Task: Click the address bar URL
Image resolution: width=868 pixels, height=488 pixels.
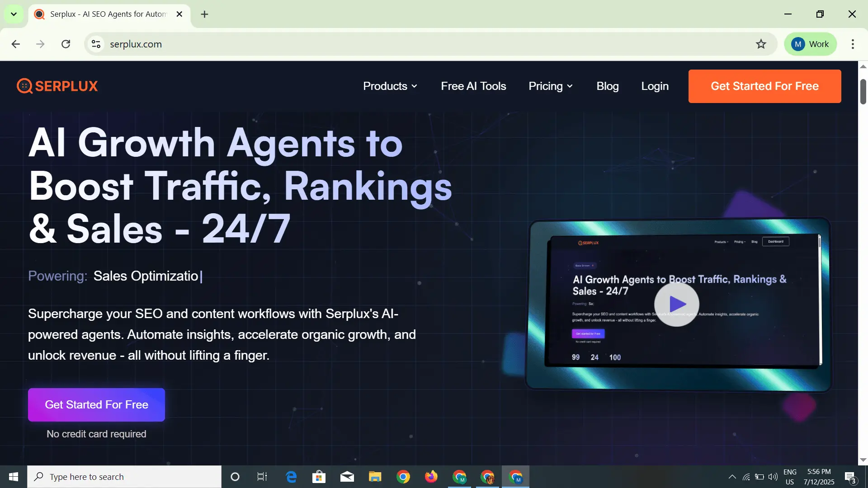Action: tap(136, 44)
